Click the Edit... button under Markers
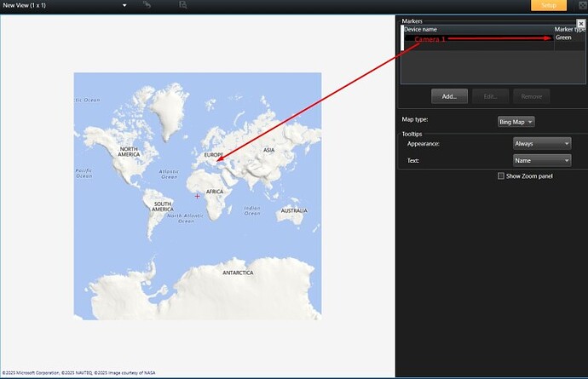This screenshot has width=588, height=379. (490, 96)
